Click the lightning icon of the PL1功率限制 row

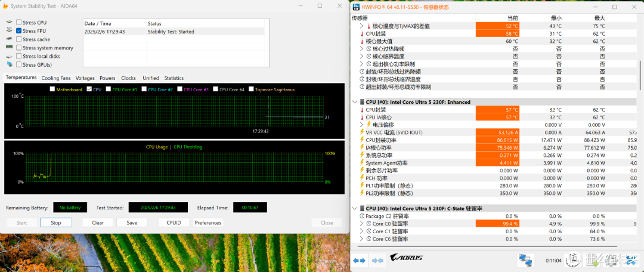pyautogui.click(x=362, y=186)
